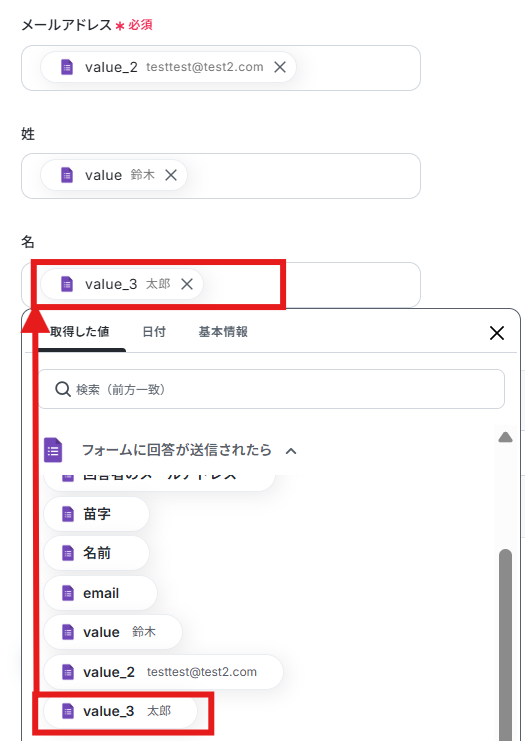Switch to the 日付 tab
Image resolution: width=525 pixels, height=741 pixels.
pos(154,332)
